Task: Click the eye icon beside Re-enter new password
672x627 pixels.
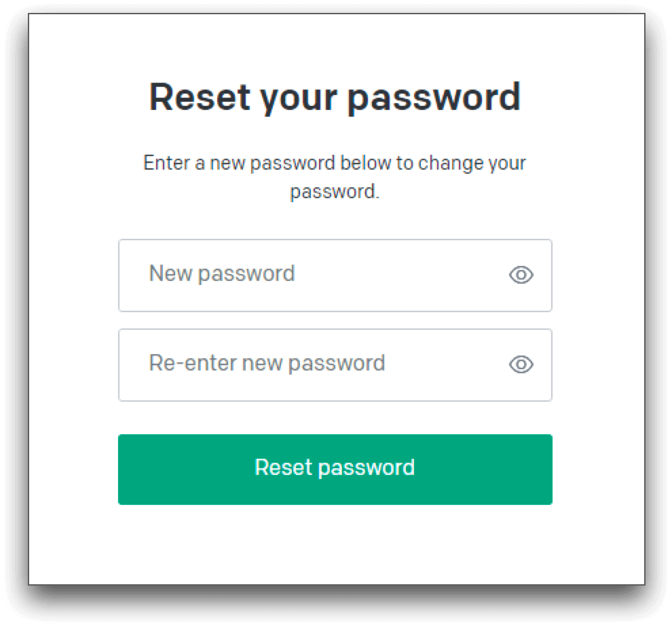Action: point(520,365)
